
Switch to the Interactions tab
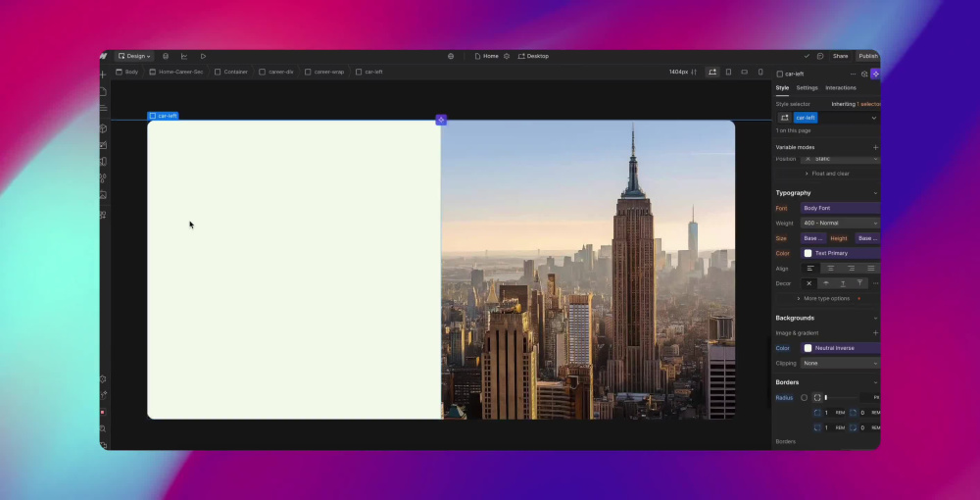click(841, 88)
